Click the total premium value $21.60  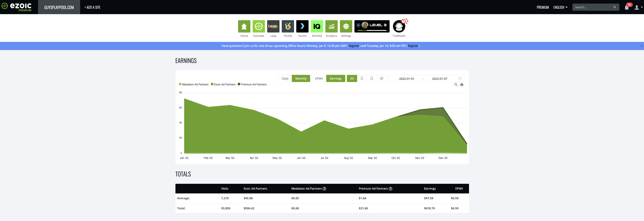[363, 208]
